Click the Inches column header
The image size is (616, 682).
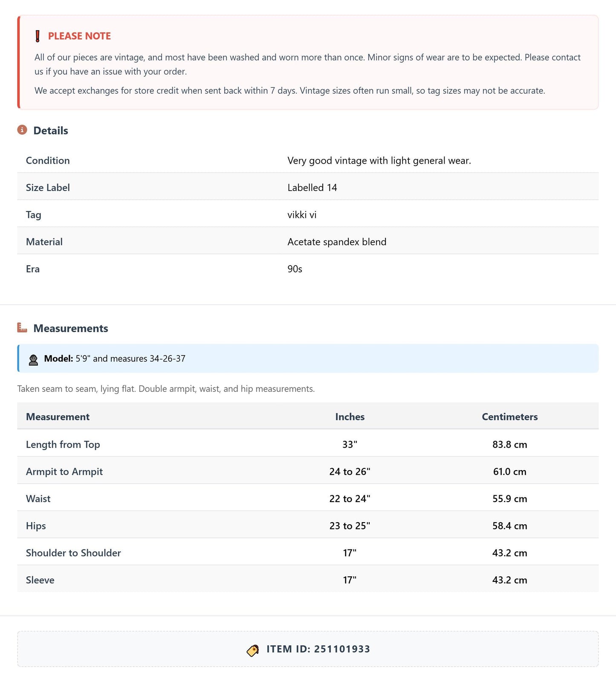point(350,417)
